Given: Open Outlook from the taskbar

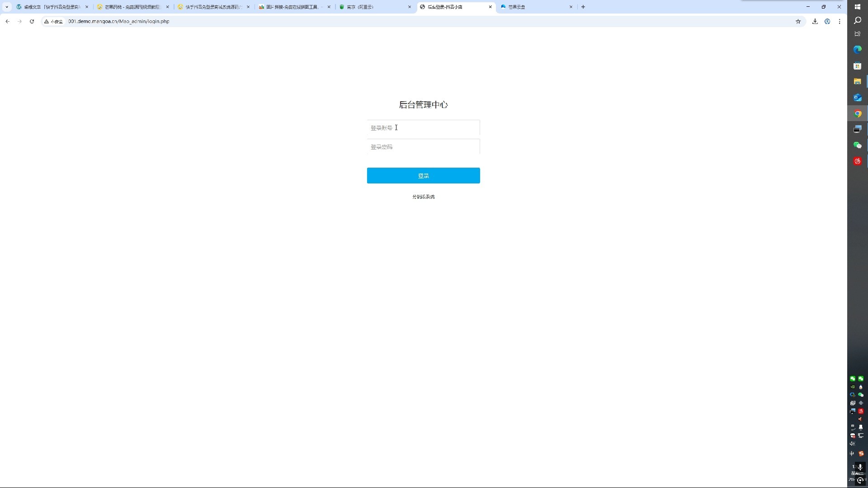Looking at the screenshot, I should [x=858, y=97].
